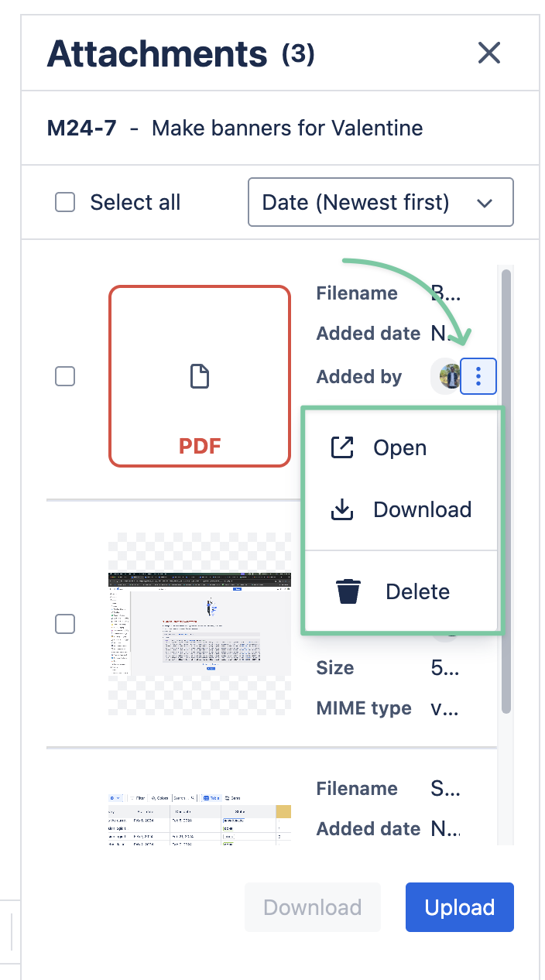
Task: Click the chevron arrow in sort dropdown
Action: click(485, 204)
